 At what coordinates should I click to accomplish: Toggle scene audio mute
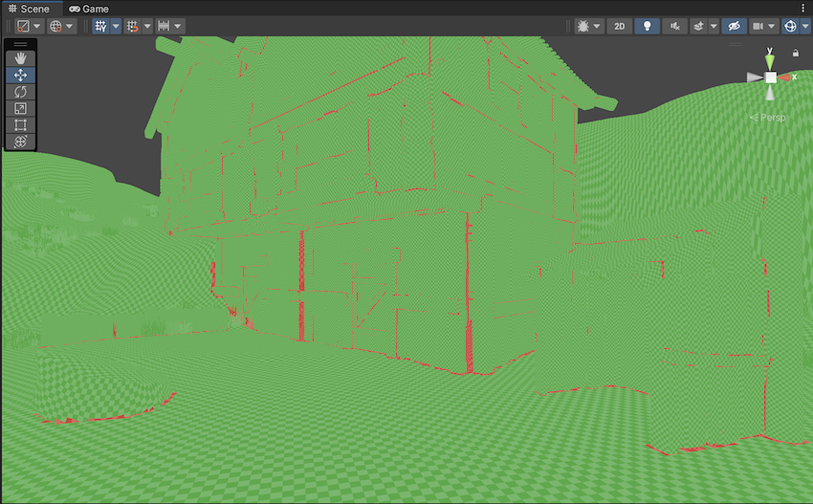(x=675, y=26)
